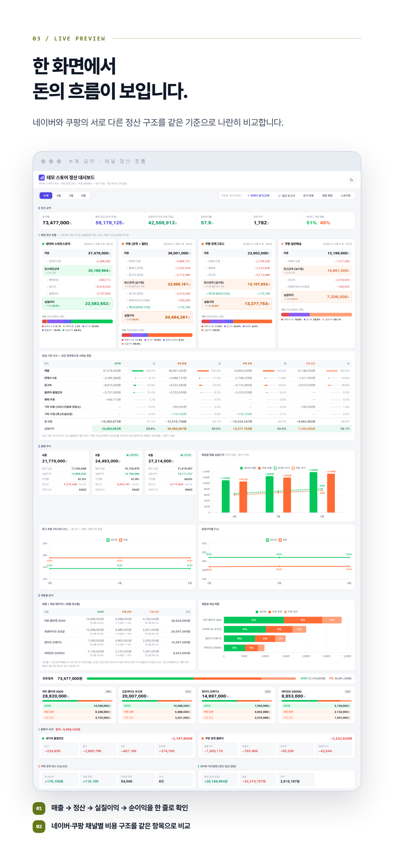Open the 원가·비용 settings

point(308,195)
